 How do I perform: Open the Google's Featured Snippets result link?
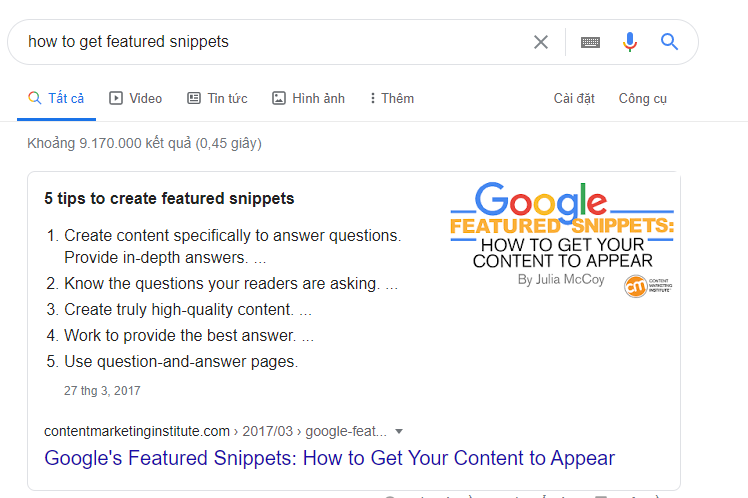click(330, 459)
